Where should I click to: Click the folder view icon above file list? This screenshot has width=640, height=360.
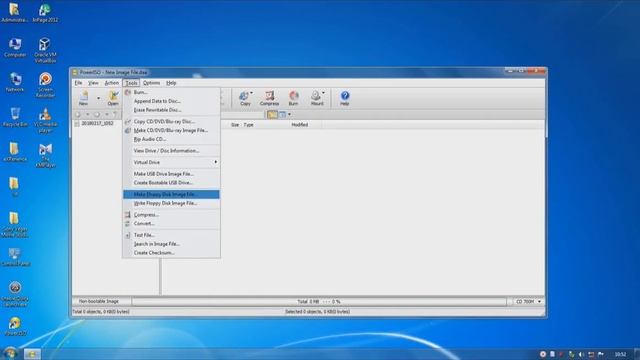point(272,115)
